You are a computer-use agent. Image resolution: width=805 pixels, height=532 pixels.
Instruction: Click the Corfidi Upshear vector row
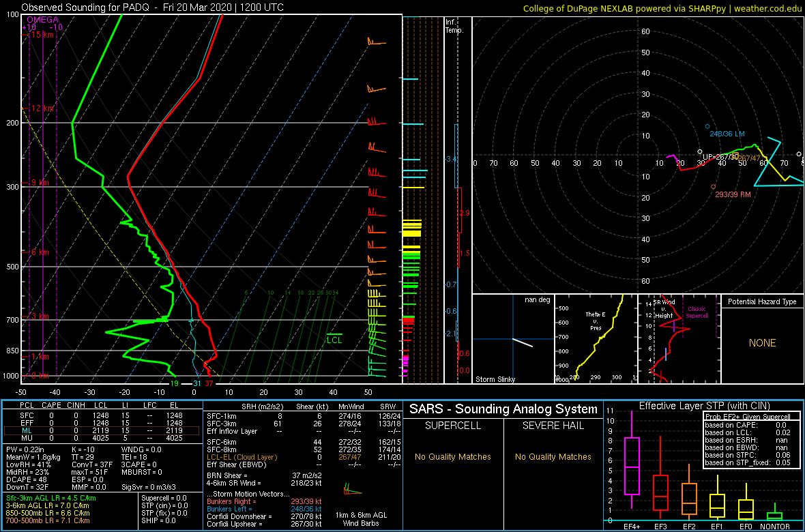click(265, 524)
